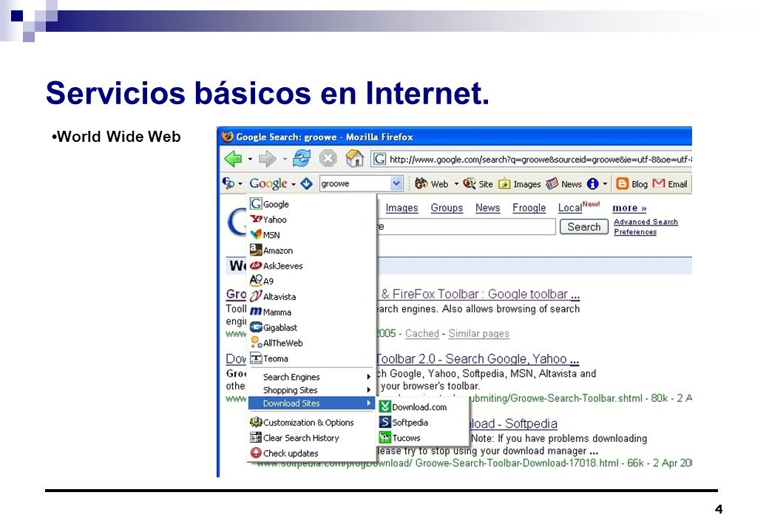Select Gigablast in the engine list
The width and height of the screenshot is (769, 532).
(x=312, y=328)
